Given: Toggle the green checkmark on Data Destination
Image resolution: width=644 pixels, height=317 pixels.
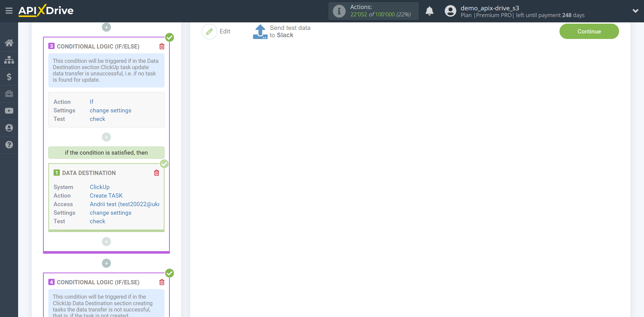Looking at the screenshot, I should point(164,164).
